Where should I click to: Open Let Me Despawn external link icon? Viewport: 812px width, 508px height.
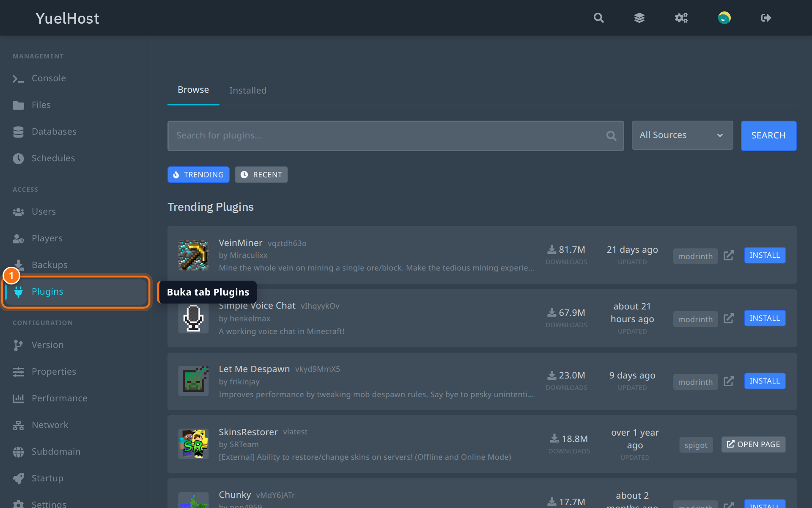[x=729, y=381]
